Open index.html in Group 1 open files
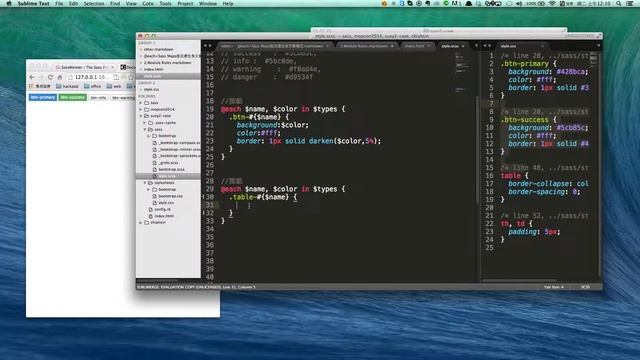 pos(153,69)
